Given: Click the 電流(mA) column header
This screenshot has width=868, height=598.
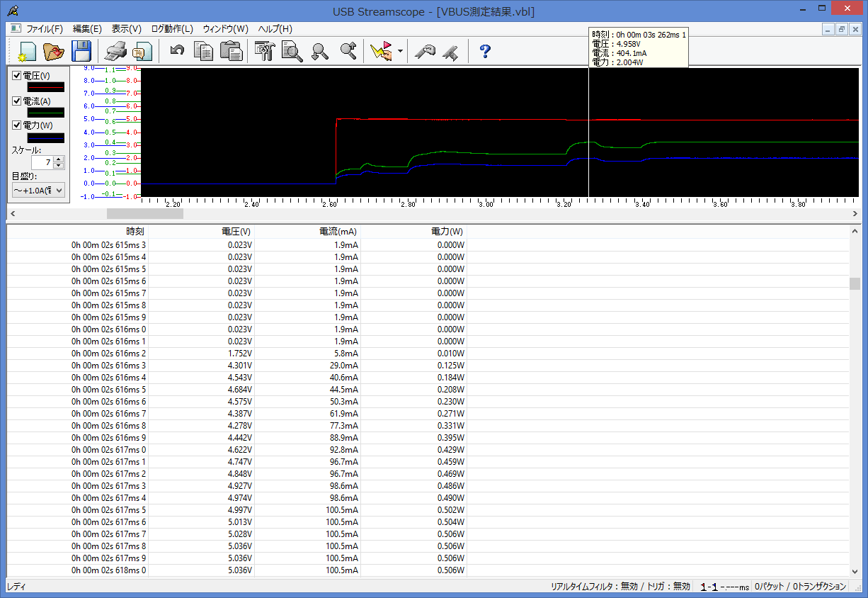Looking at the screenshot, I should tap(308, 231).
